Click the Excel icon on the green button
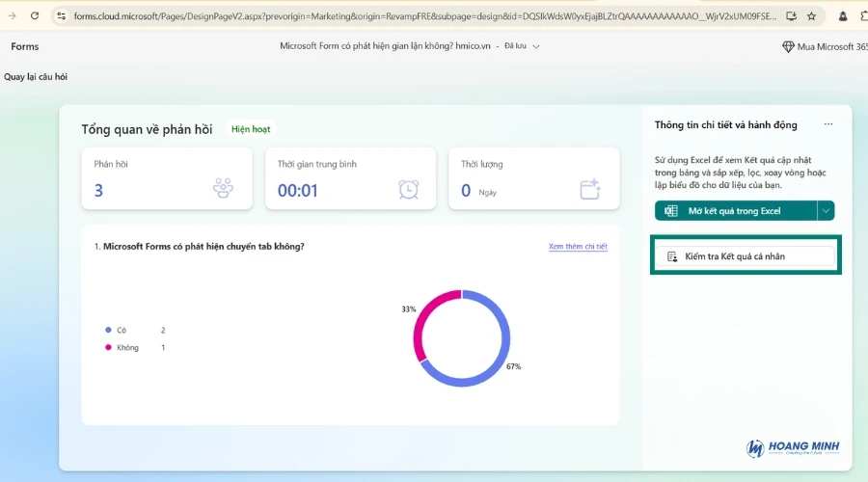The width and height of the screenshot is (868, 482). pos(671,211)
